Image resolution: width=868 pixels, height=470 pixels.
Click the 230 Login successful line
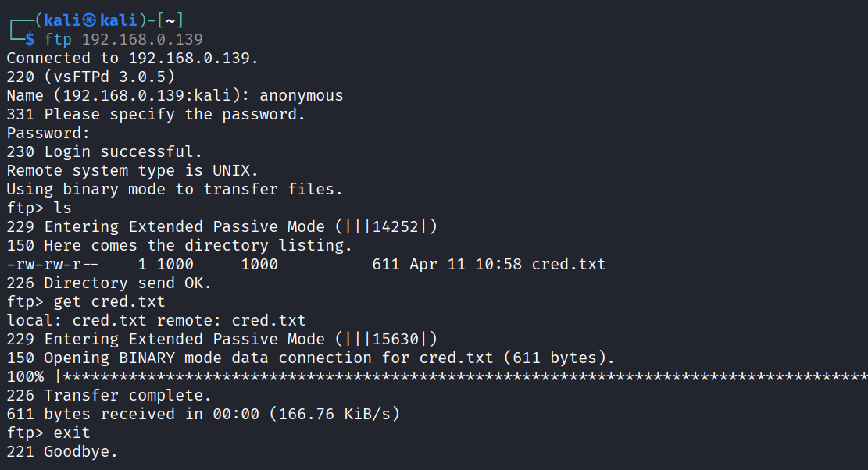(x=104, y=151)
